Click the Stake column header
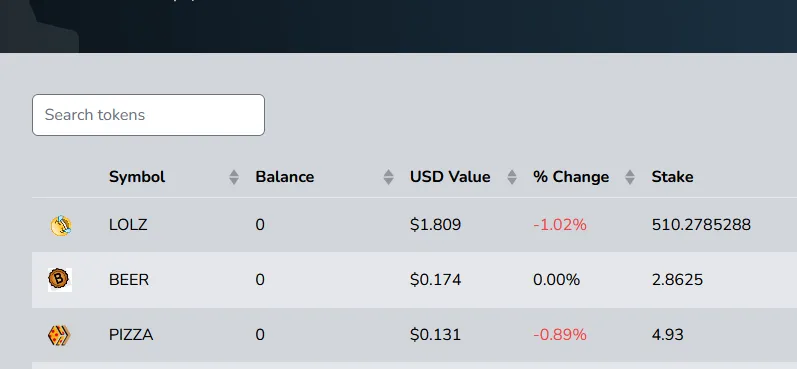The image size is (797, 369). (x=672, y=177)
